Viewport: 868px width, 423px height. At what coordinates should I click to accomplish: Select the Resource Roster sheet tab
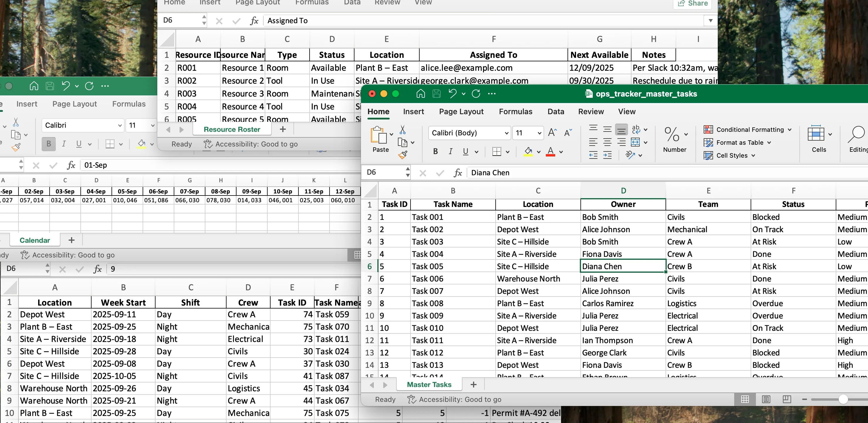pyautogui.click(x=232, y=129)
